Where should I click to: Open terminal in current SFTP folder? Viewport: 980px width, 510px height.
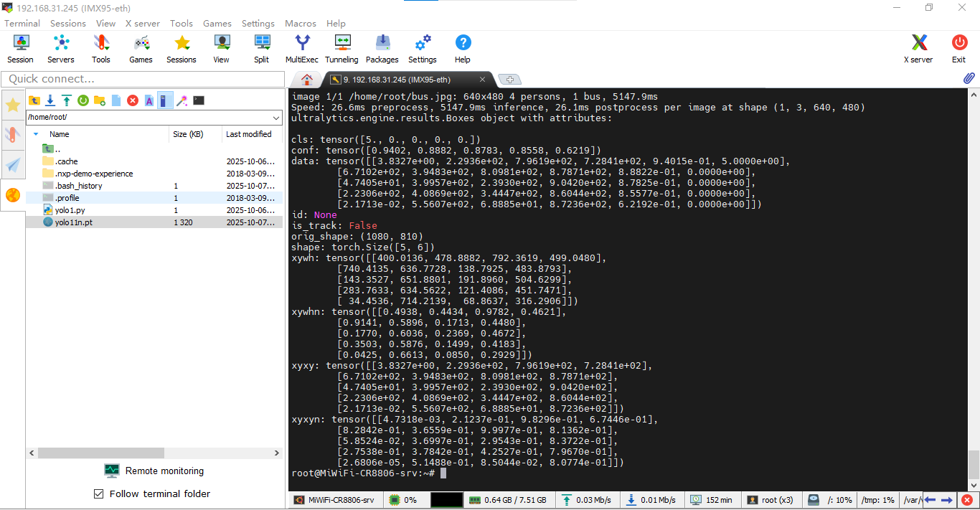point(199,100)
